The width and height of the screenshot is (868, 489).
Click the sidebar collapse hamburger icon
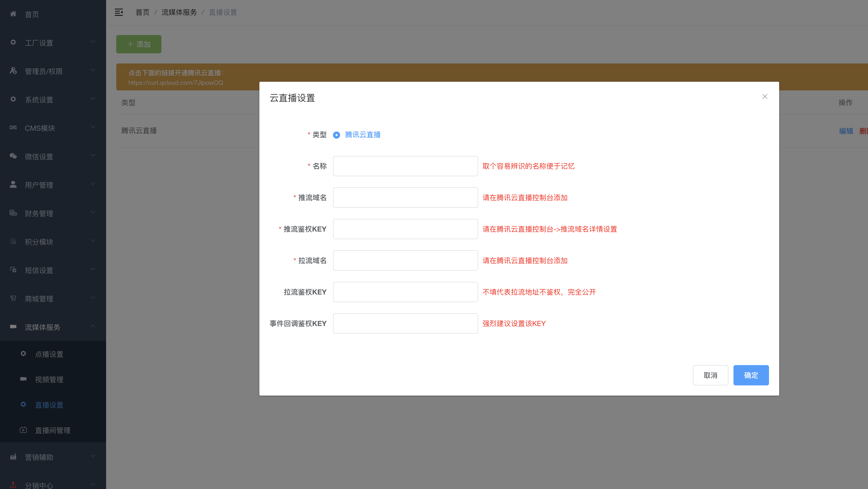tap(119, 12)
